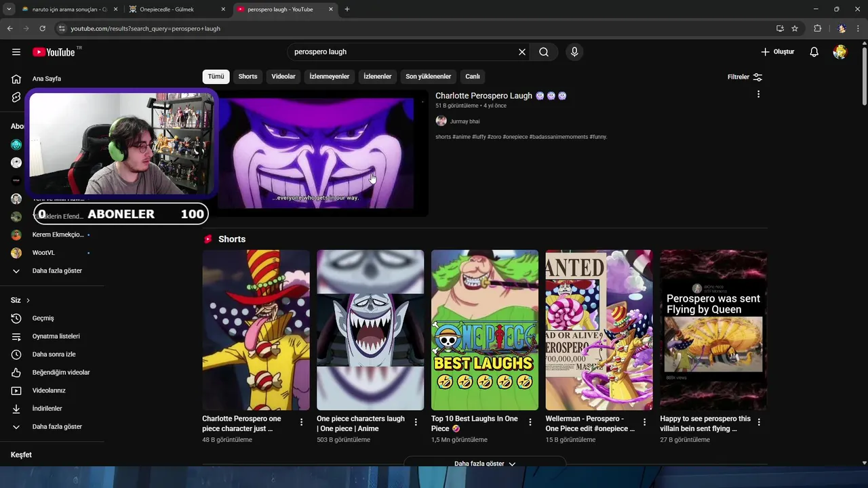This screenshot has width=868, height=488.
Task: Open the Top 10 Best Laughs short
Action: pos(485,330)
